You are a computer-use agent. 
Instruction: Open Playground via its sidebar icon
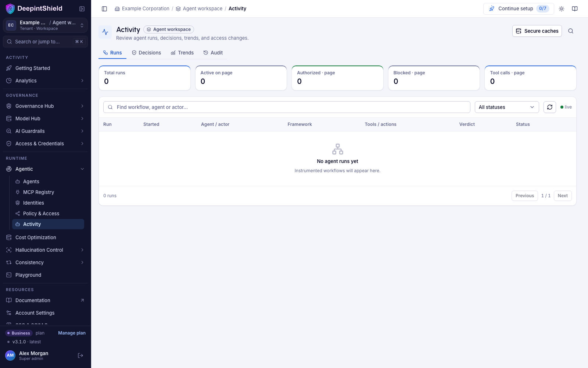tap(9, 275)
